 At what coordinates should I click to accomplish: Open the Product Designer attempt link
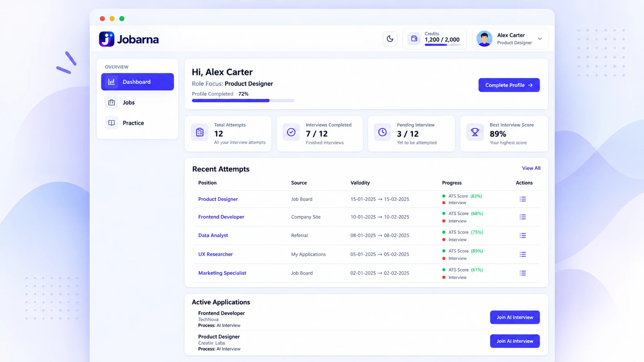218,199
